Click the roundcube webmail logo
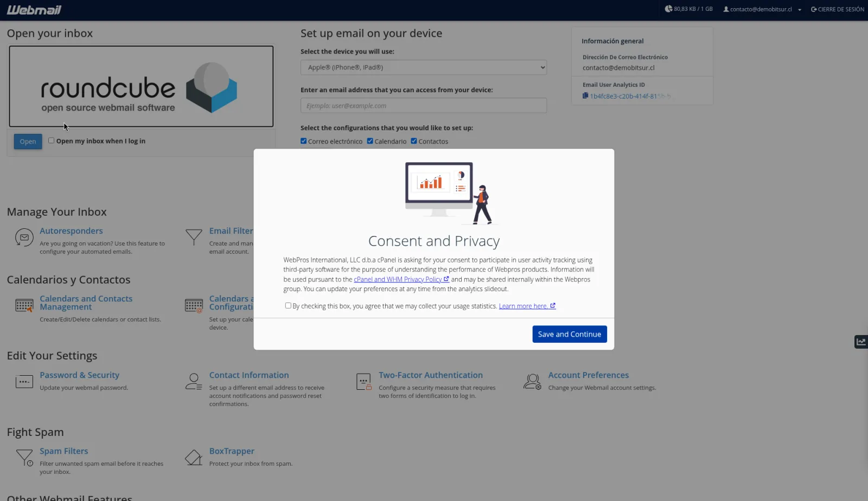The image size is (868, 501). 141,86
